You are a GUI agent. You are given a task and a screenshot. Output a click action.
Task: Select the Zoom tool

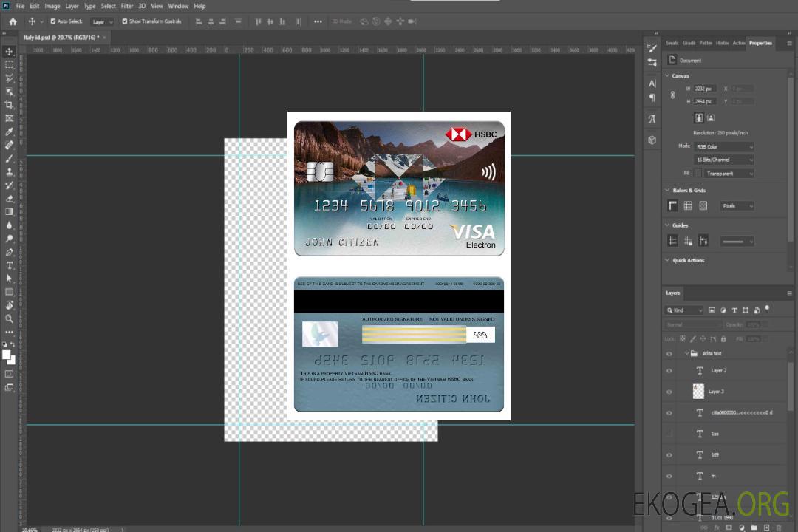(9, 318)
